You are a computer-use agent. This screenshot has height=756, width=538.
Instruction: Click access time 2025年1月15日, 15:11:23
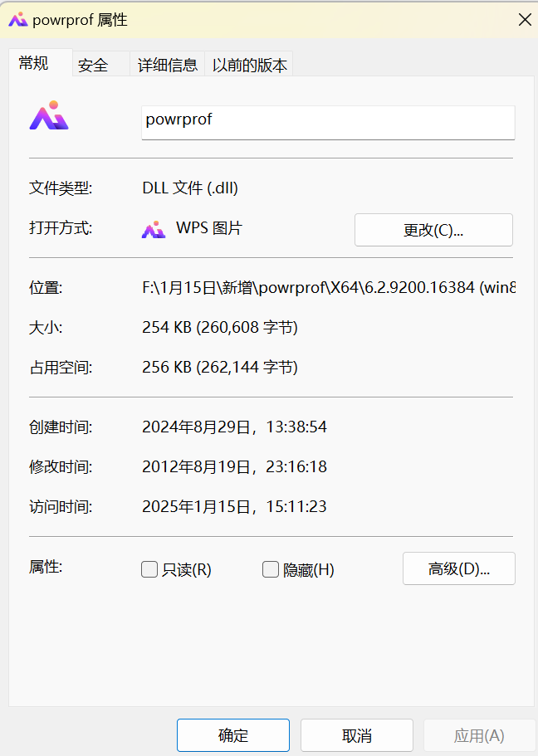pos(234,506)
